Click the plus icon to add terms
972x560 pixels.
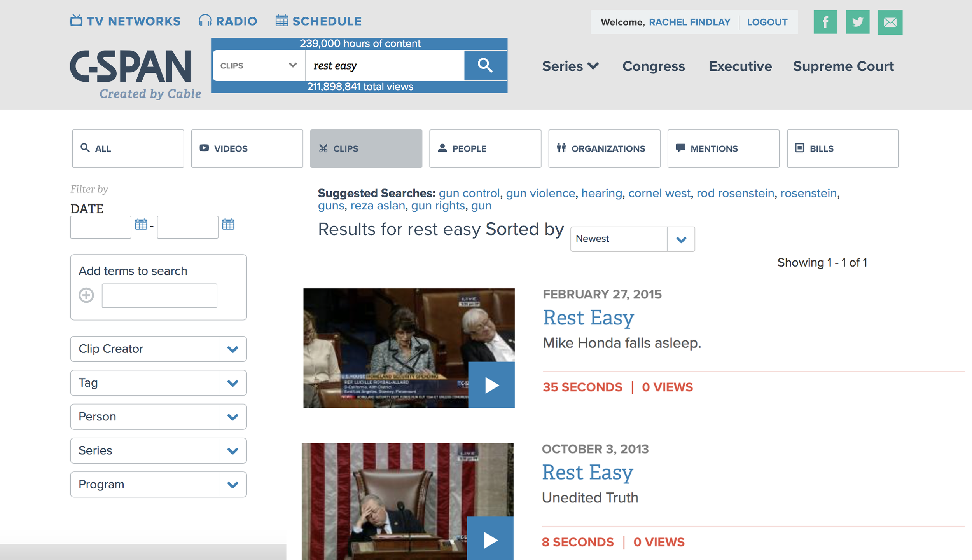[86, 295]
